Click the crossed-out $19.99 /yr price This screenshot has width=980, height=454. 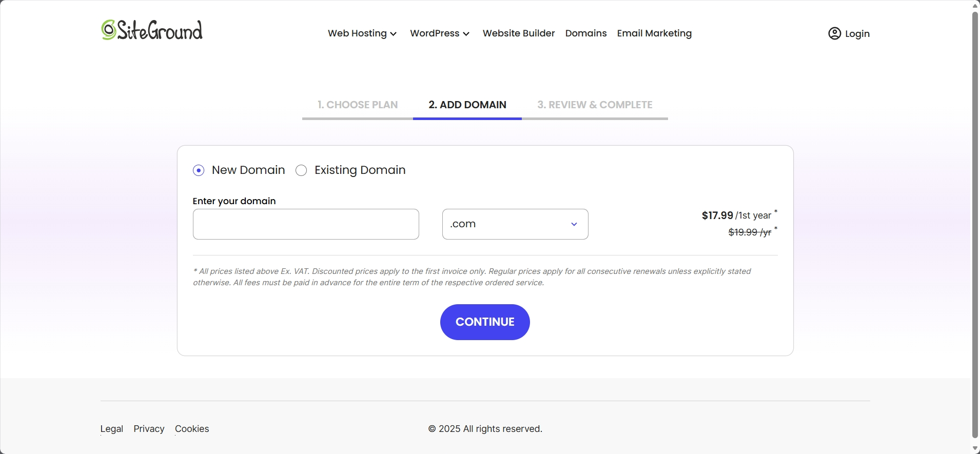point(750,232)
